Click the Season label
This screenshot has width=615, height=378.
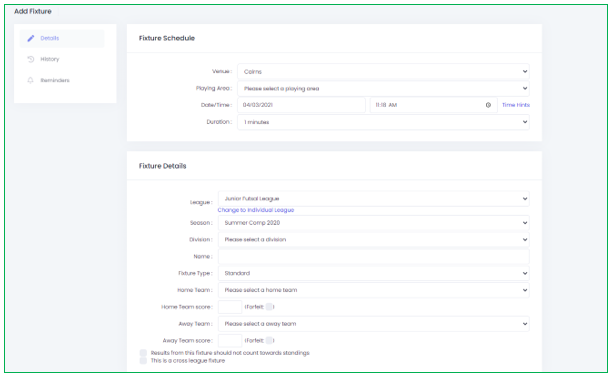point(201,223)
